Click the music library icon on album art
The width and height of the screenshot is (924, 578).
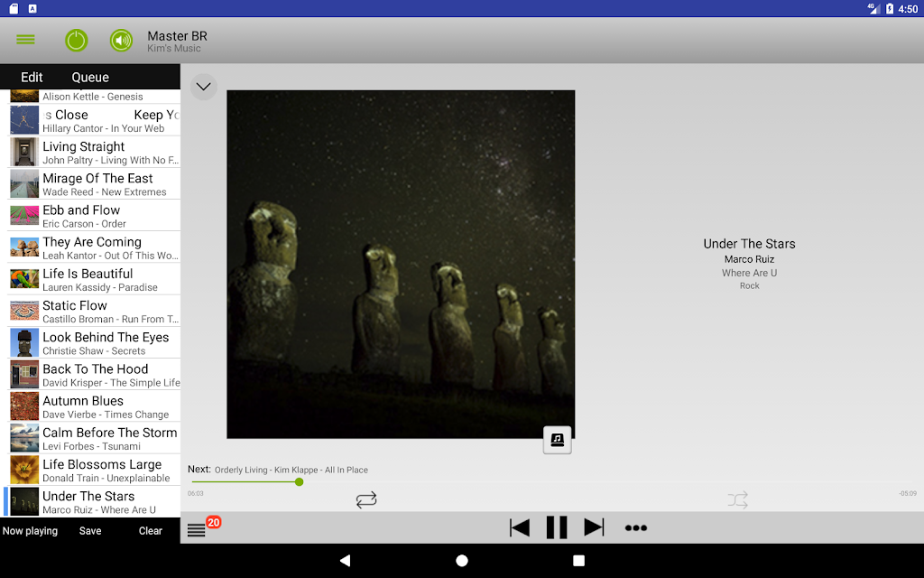(x=557, y=440)
